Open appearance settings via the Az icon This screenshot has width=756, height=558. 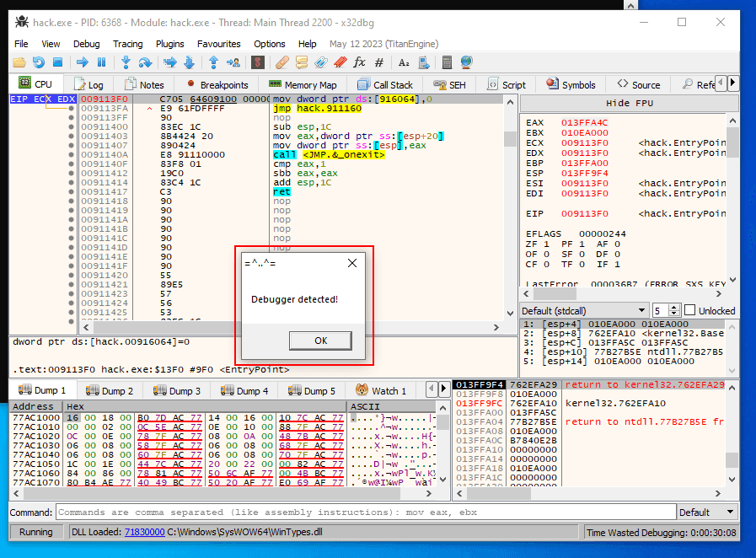[x=404, y=62]
